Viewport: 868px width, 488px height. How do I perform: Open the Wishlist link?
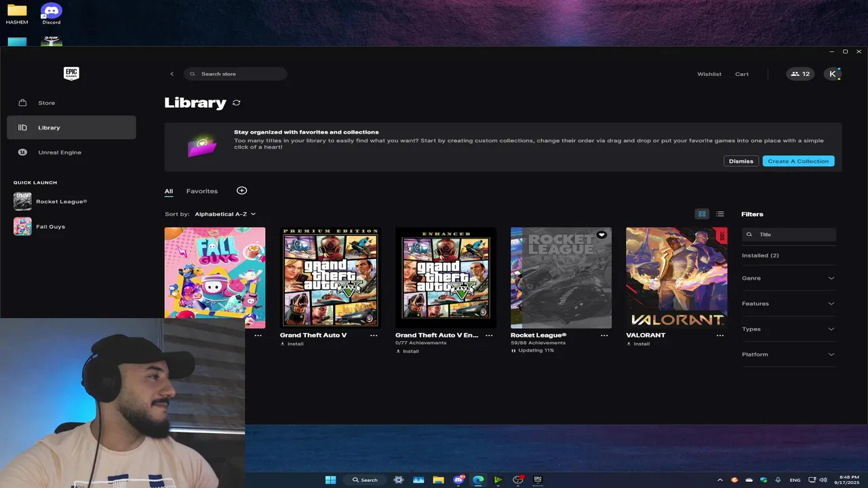709,74
